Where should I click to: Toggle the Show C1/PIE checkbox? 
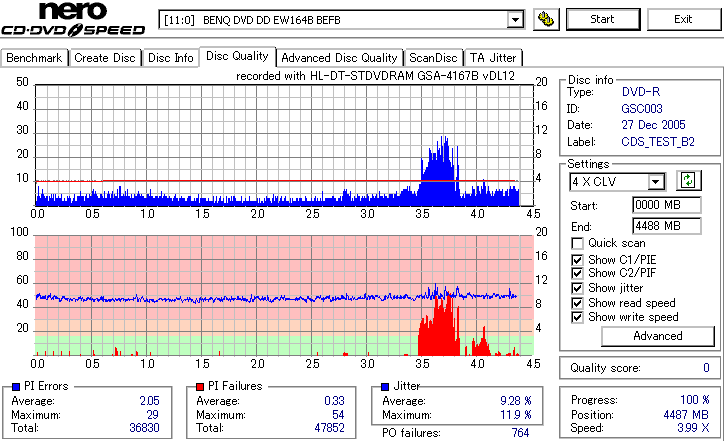click(x=577, y=260)
